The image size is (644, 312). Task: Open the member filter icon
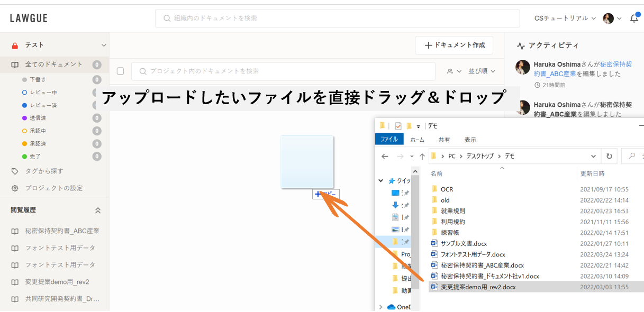[450, 71]
